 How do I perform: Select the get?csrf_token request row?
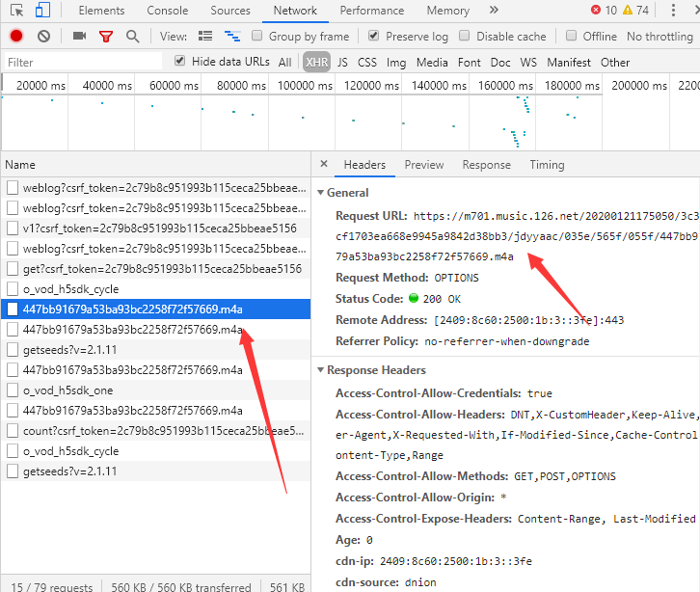pyautogui.click(x=155, y=269)
